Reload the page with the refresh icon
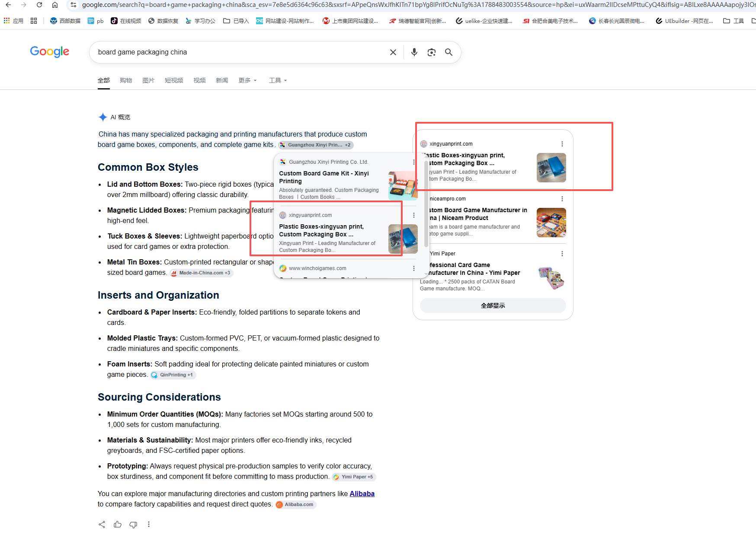 coord(39,5)
